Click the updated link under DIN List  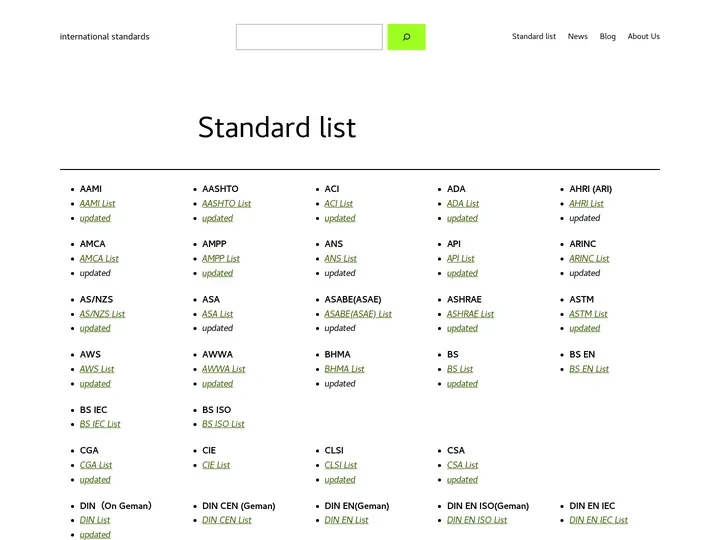point(95,535)
